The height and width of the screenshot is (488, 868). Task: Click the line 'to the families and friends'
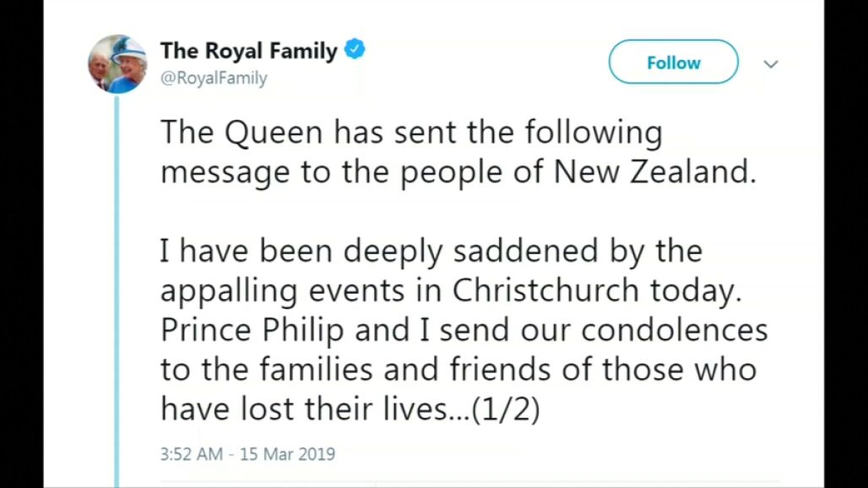coord(458,369)
